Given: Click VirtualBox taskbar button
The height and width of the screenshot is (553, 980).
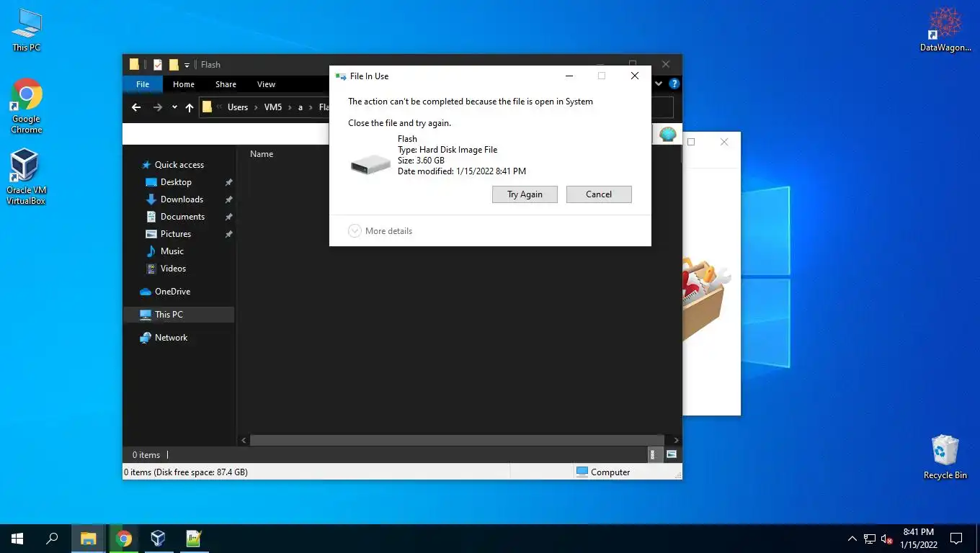Looking at the screenshot, I should click(x=158, y=539).
